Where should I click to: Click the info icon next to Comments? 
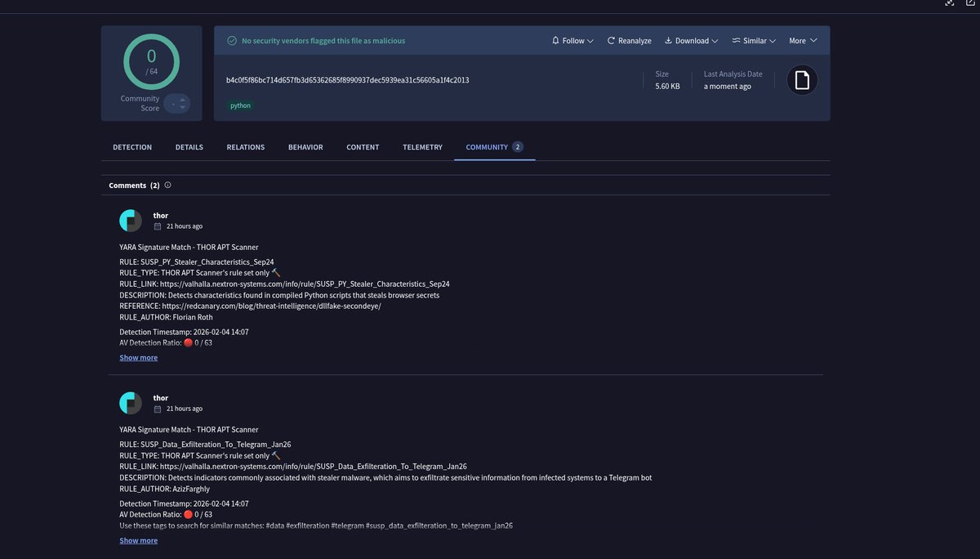167,185
